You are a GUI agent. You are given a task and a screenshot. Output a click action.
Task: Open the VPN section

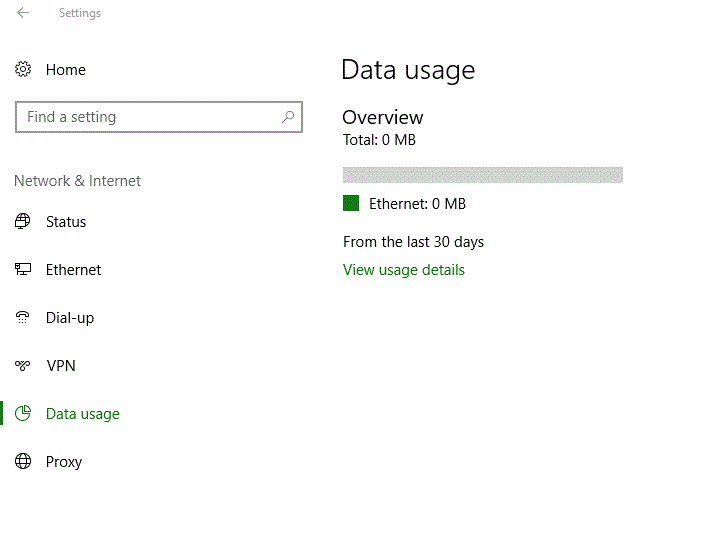61,366
